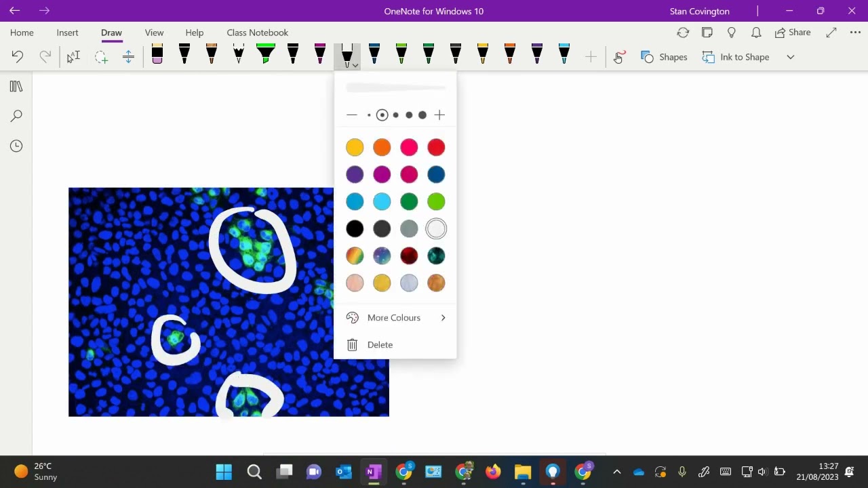Screen dimensions: 868x488
Task: Open the Search sidebar icon
Action: (16, 117)
